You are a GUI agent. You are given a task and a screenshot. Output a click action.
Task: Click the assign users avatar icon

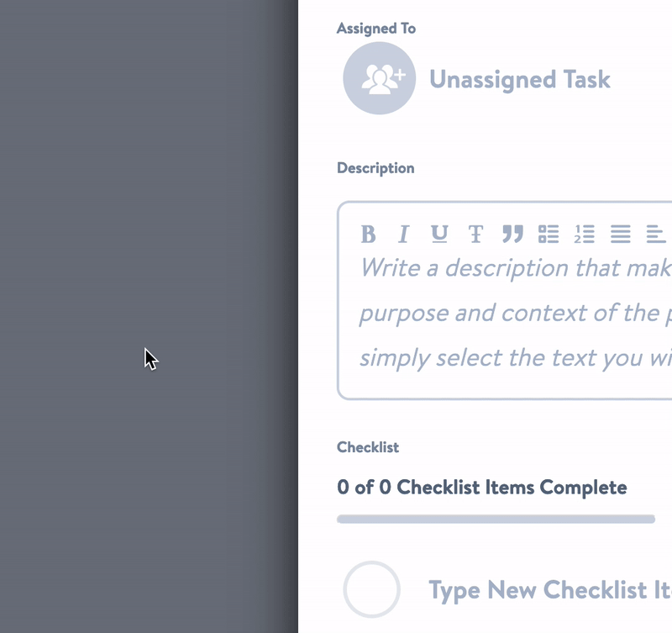click(x=380, y=78)
